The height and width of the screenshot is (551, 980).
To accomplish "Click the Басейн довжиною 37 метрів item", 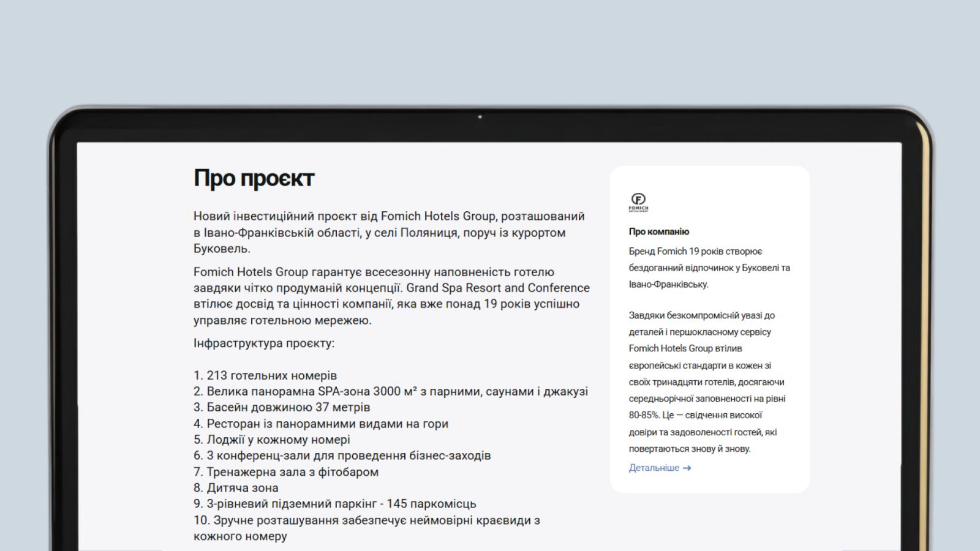I will point(282,407).
